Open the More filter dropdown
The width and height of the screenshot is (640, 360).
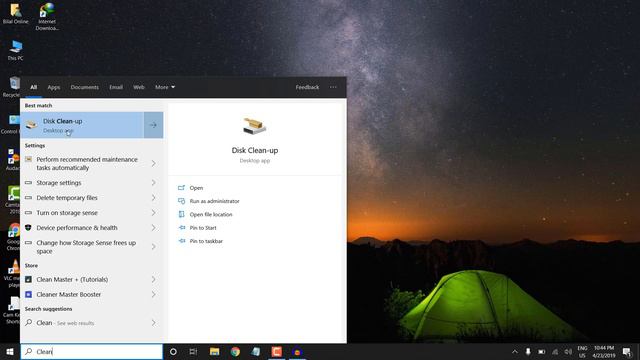point(165,87)
